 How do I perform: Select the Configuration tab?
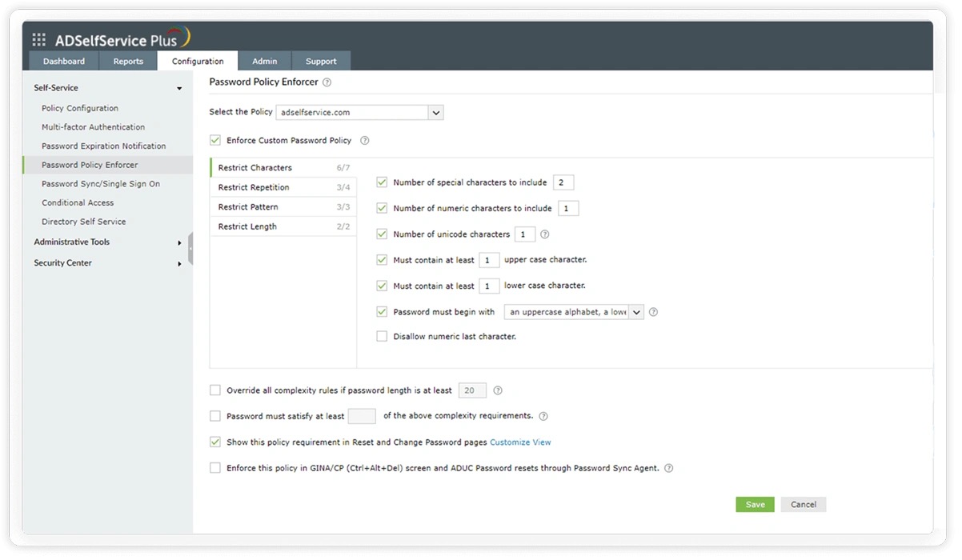198,62
